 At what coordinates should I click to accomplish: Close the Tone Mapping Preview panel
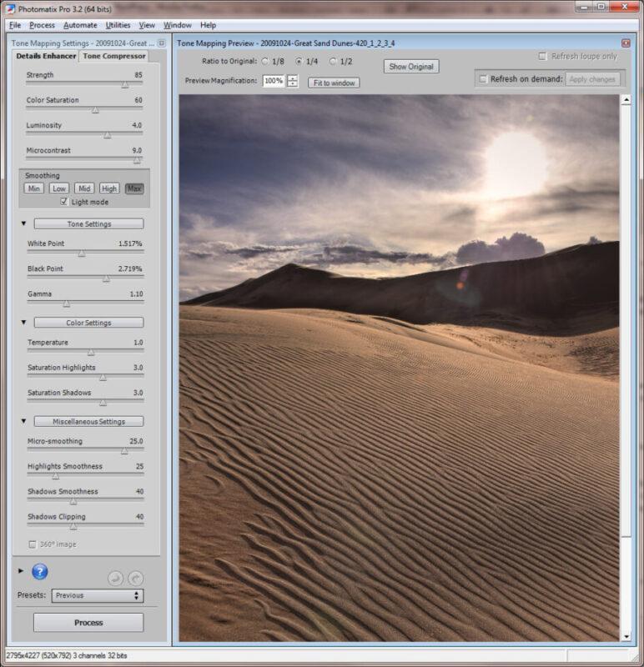pyautogui.click(x=626, y=43)
